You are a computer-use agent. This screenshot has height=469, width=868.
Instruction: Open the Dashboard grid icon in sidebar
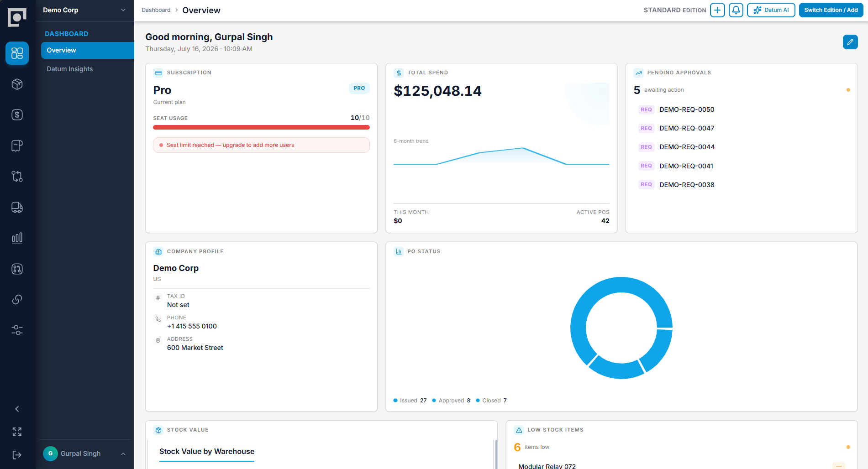coord(17,53)
